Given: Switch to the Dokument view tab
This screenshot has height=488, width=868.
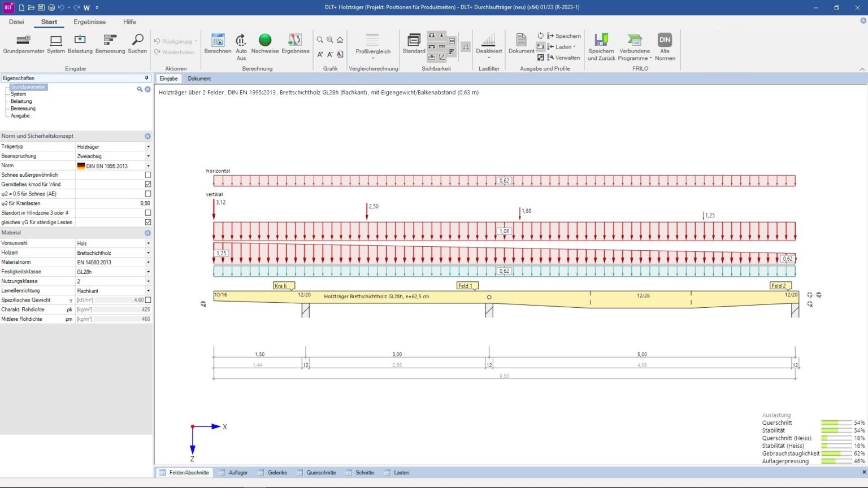Looking at the screenshot, I should (x=199, y=79).
